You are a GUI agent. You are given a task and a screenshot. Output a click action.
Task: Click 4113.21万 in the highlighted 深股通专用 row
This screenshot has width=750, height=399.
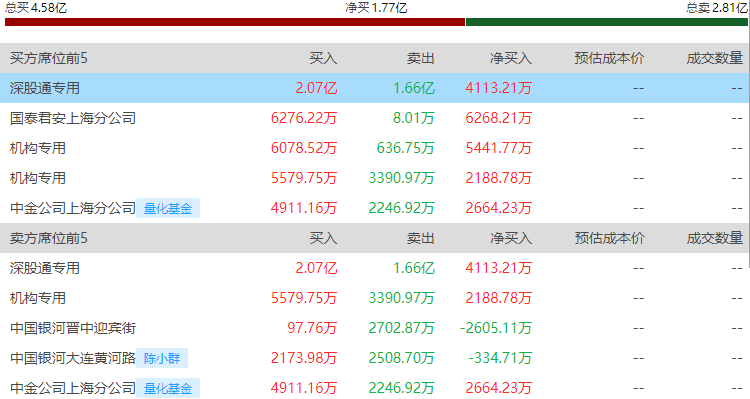(498, 88)
